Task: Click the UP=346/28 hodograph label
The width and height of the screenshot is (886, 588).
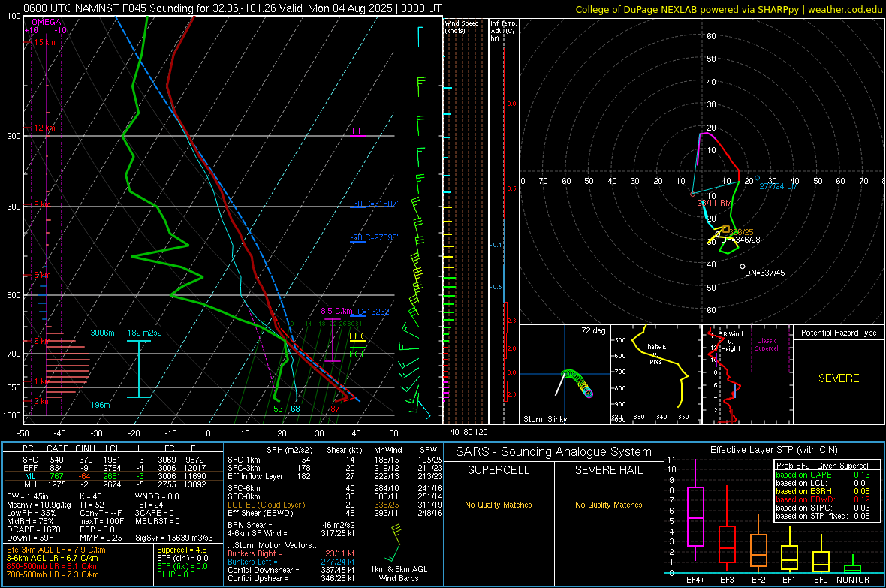Action: [x=740, y=240]
